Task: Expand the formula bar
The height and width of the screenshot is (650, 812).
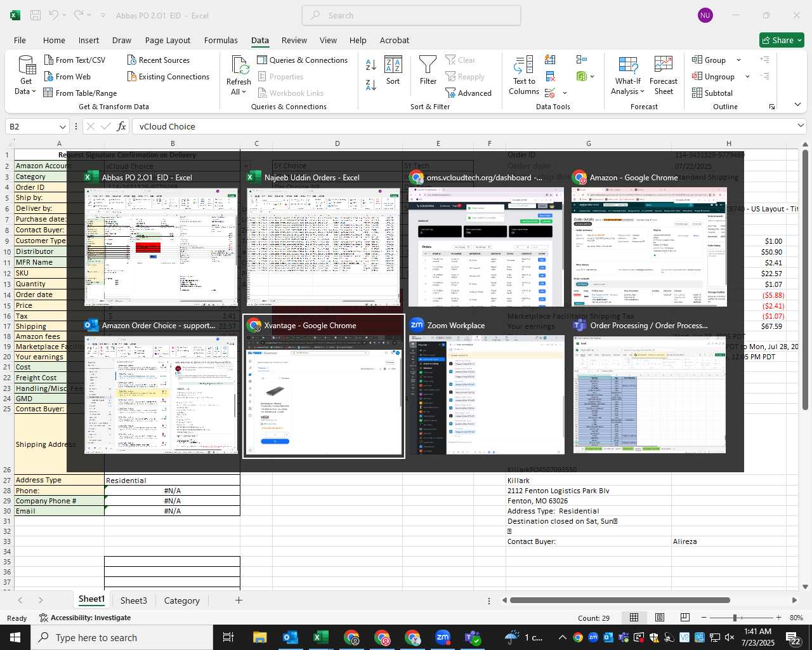Action: [801, 126]
